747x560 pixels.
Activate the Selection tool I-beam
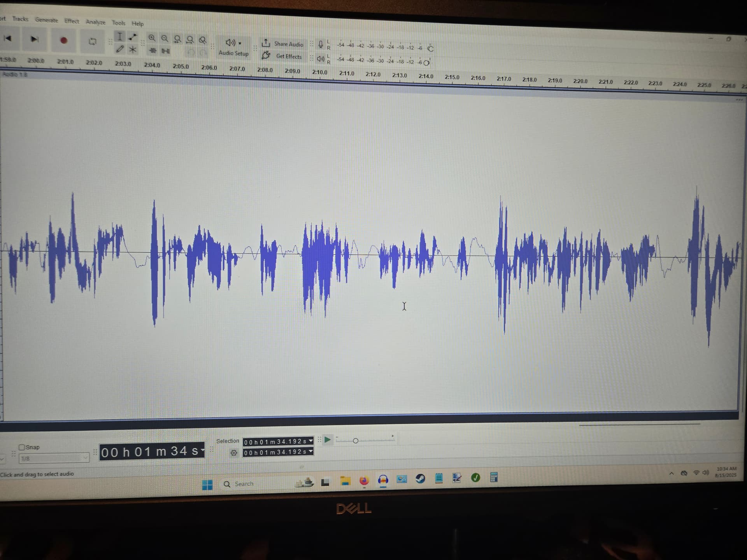coord(120,37)
